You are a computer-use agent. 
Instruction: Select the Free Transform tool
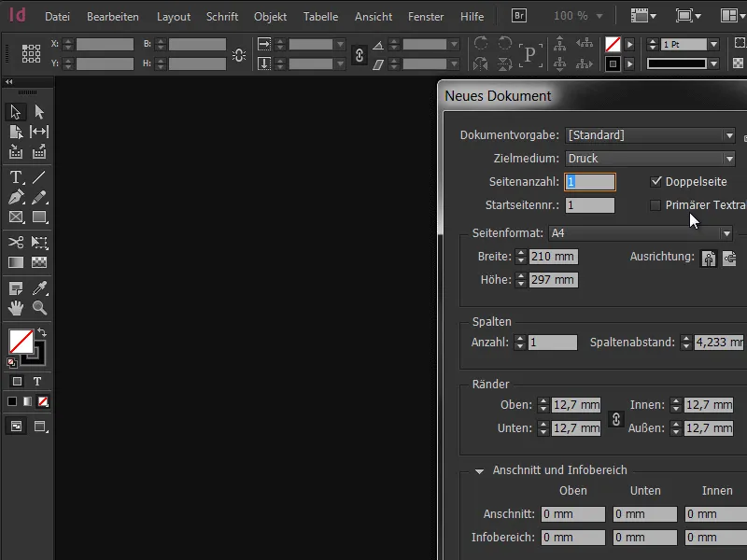[x=39, y=243]
